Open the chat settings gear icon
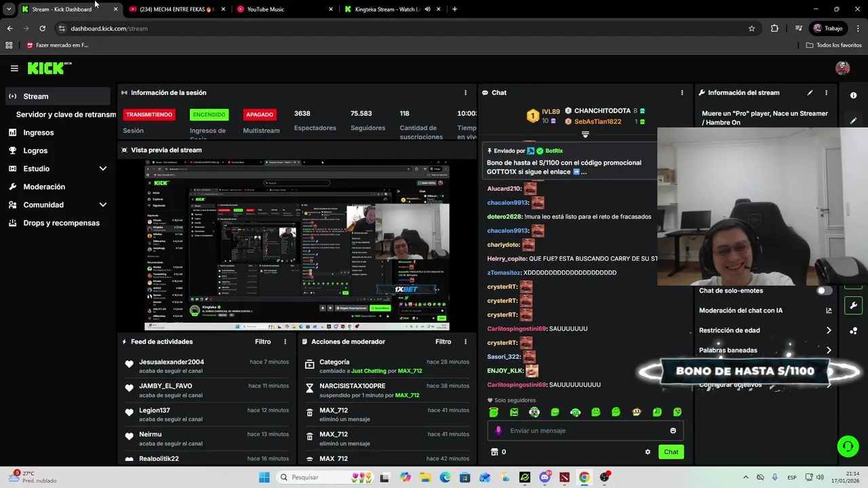 coord(648,452)
